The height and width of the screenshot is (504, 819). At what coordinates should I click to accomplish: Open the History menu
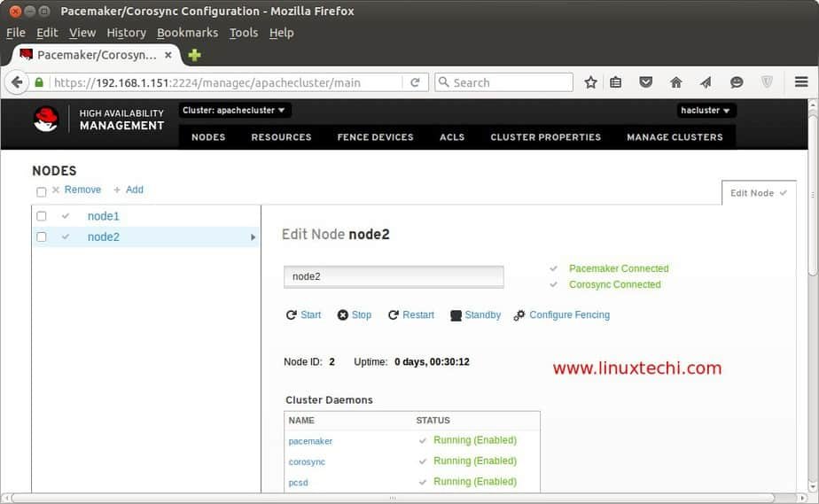(127, 33)
